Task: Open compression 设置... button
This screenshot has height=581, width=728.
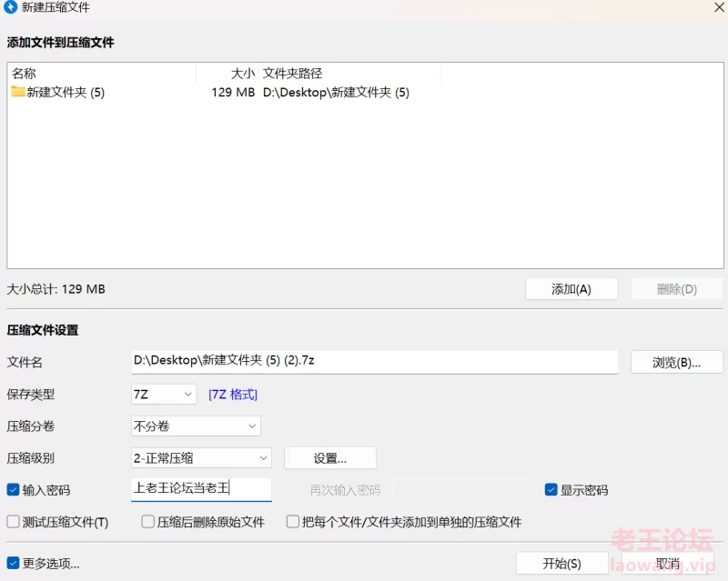Action: click(330, 458)
